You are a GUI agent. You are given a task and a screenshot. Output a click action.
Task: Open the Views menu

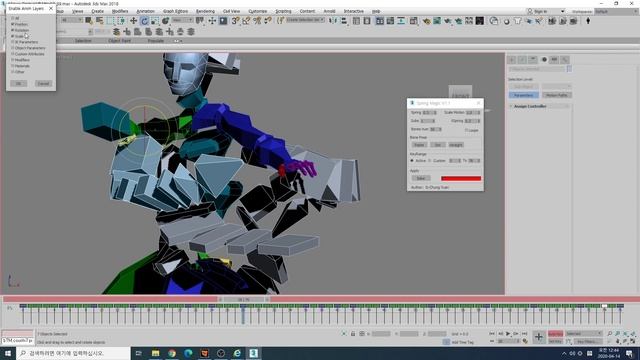(x=77, y=11)
